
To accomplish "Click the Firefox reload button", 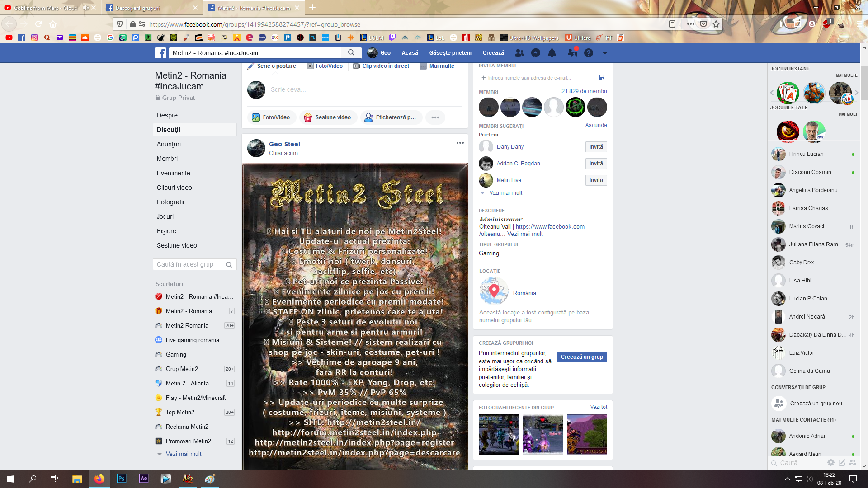I will coord(39,24).
